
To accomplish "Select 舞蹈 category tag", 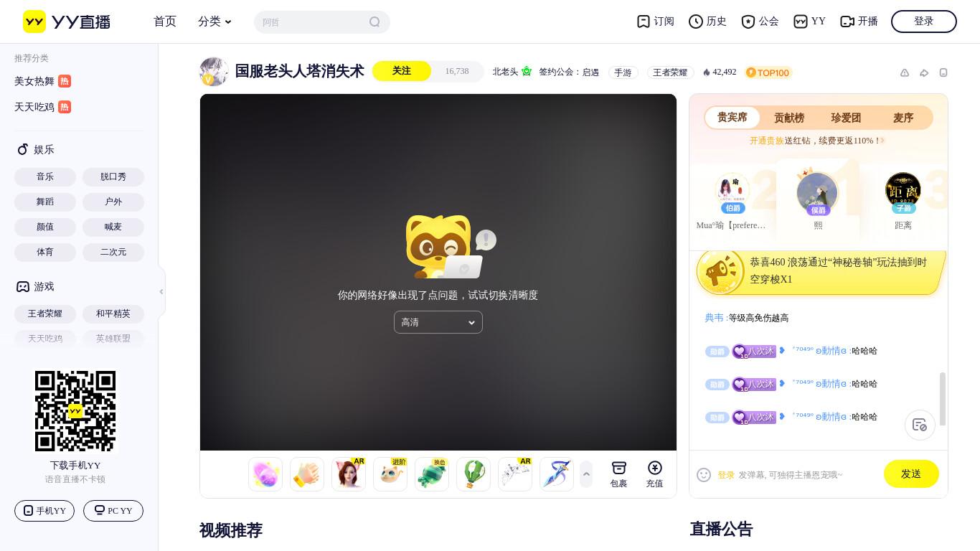I will pos(45,202).
